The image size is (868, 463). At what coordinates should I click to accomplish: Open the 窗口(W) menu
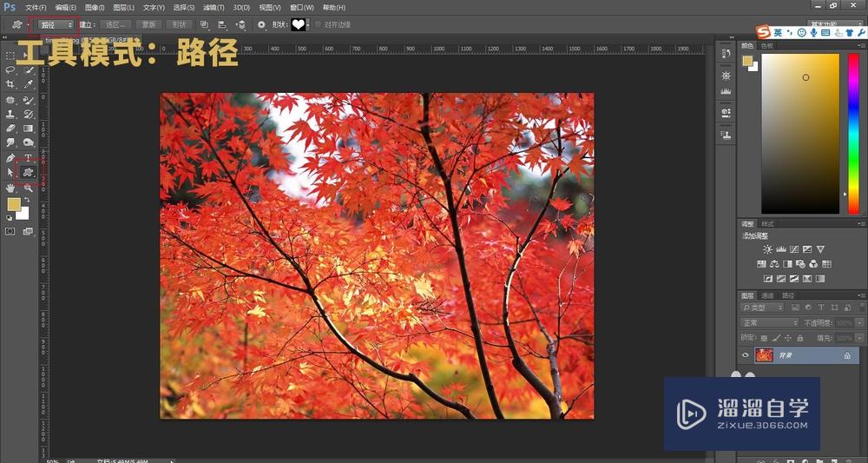302,8
